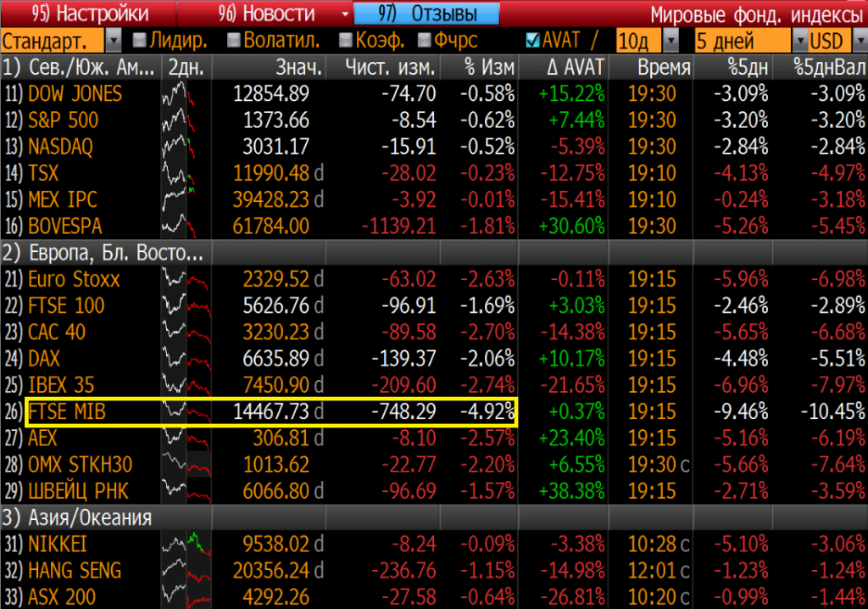This screenshot has height=609, width=868.
Task: Open the FTSE MIB index link
Action: [x=67, y=411]
